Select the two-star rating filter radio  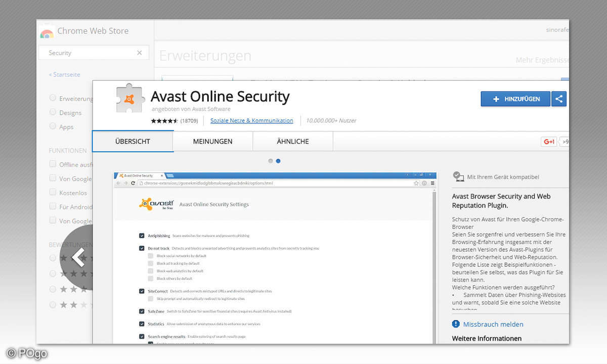(x=53, y=305)
